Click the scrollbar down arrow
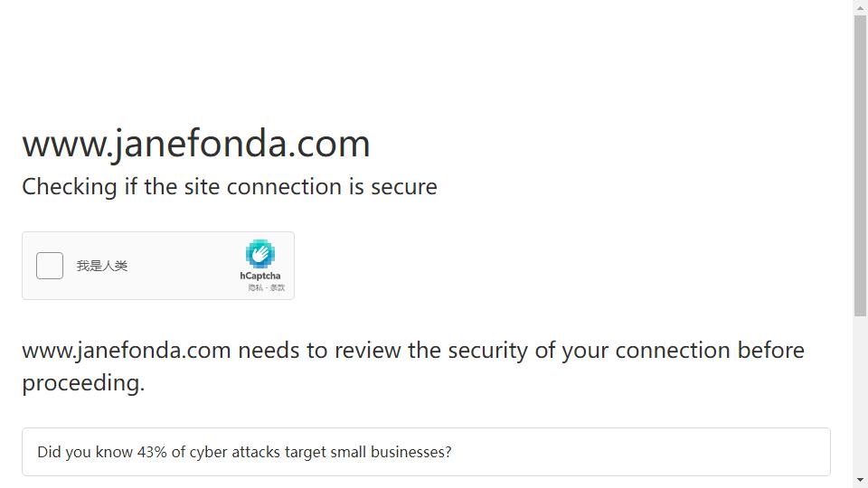The height and width of the screenshot is (488, 868). [x=860, y=480]
